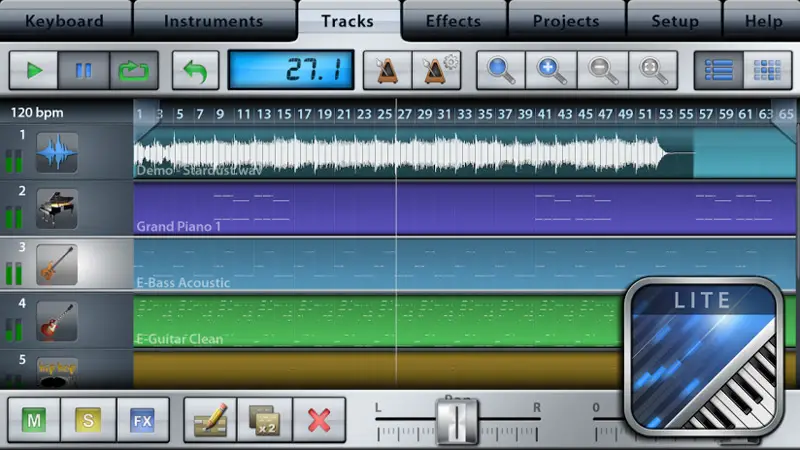Solo the selected track with S button
Viewport: 800px width, 450px height.
pyautogui.click(x=88, y=420)
